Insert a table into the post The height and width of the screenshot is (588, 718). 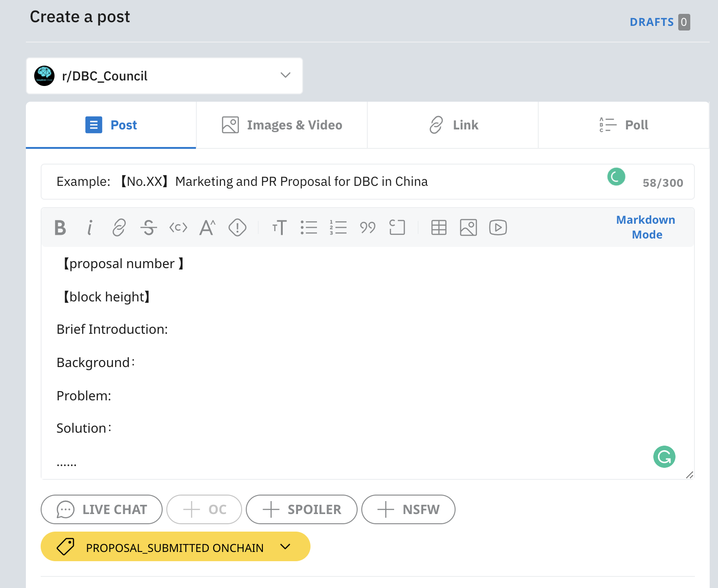coord(439,227)
